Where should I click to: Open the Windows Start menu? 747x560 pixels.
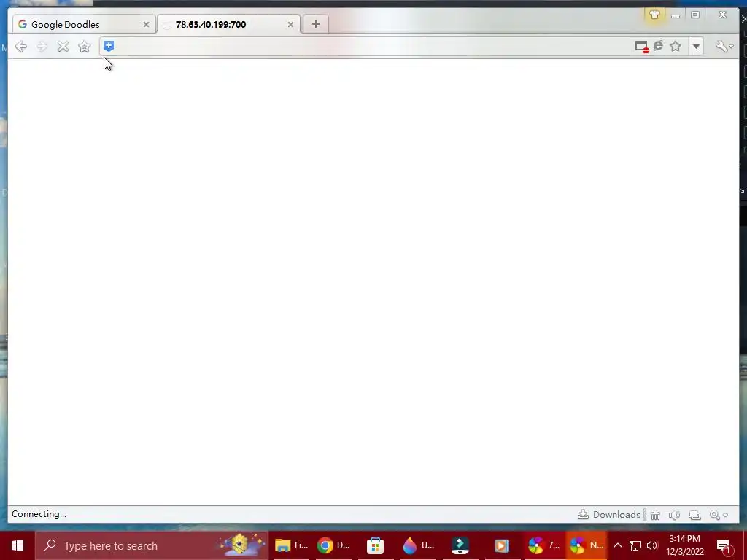pos(18,545)
